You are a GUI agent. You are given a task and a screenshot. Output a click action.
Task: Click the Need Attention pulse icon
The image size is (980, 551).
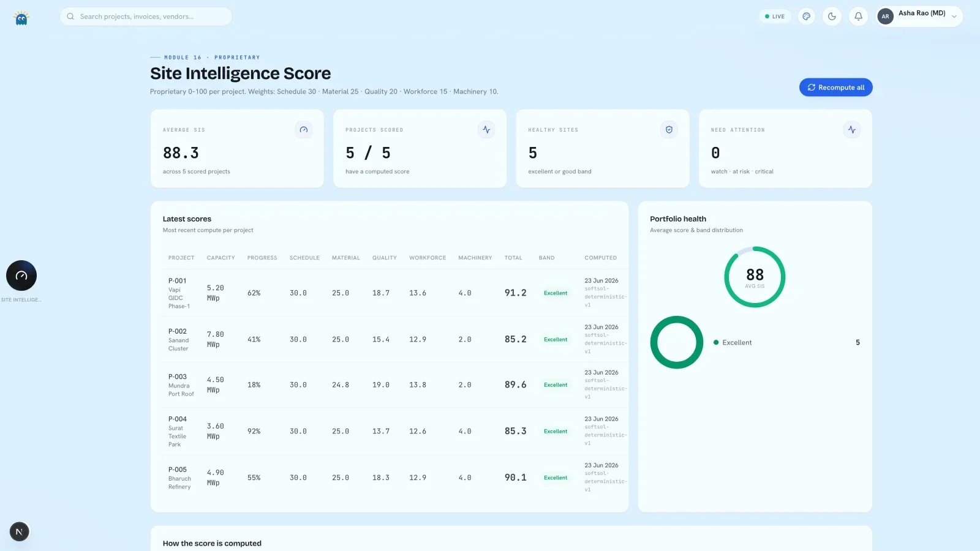(851, 130)
